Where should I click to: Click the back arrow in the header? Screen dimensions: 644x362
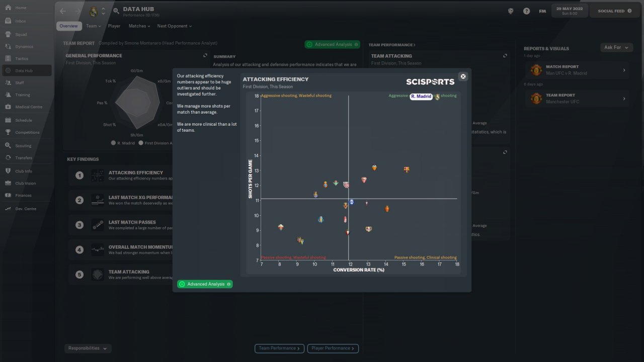pyautogui.click(x=63, y=11)
